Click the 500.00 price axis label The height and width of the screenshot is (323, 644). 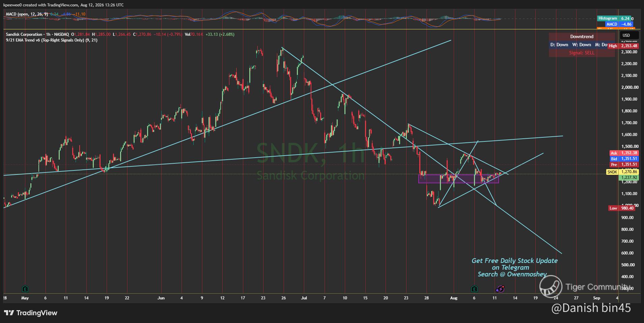[x=627, y=265]
